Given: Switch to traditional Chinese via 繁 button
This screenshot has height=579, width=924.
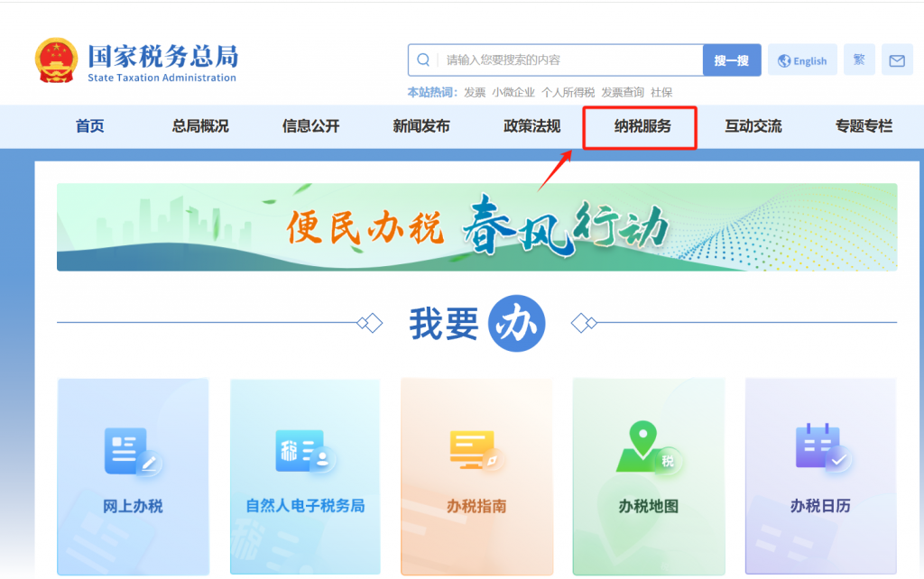Looking at the screenshot, I should pyautogui.click(x=859, y=59).
